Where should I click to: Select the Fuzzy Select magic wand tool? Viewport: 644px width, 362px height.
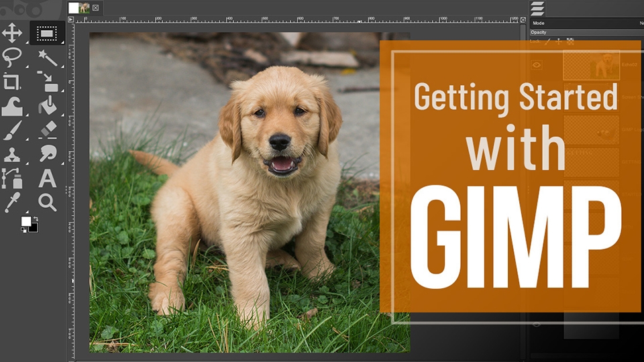click(48, 58)
